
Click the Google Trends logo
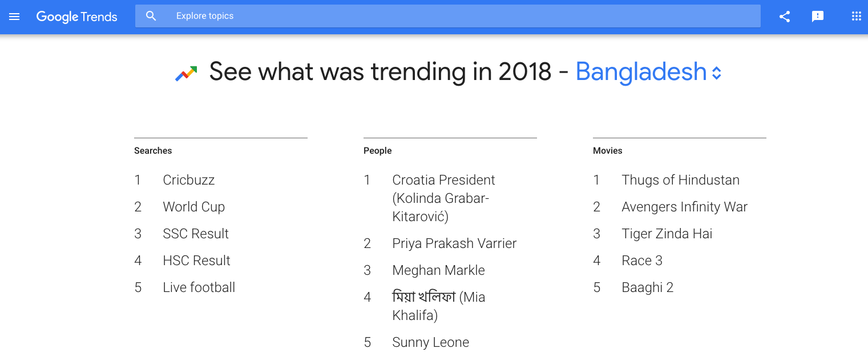[x=76, y=17]
